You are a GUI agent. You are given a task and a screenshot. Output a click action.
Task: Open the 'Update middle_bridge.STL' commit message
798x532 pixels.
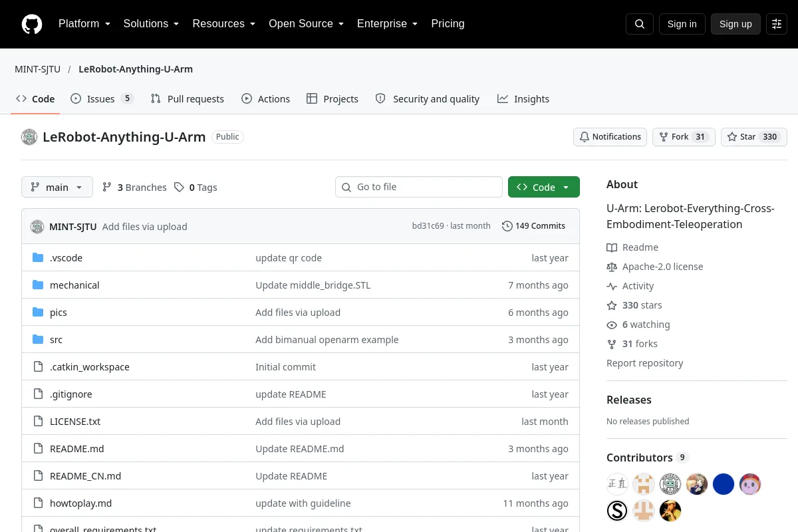coord(313,285)
